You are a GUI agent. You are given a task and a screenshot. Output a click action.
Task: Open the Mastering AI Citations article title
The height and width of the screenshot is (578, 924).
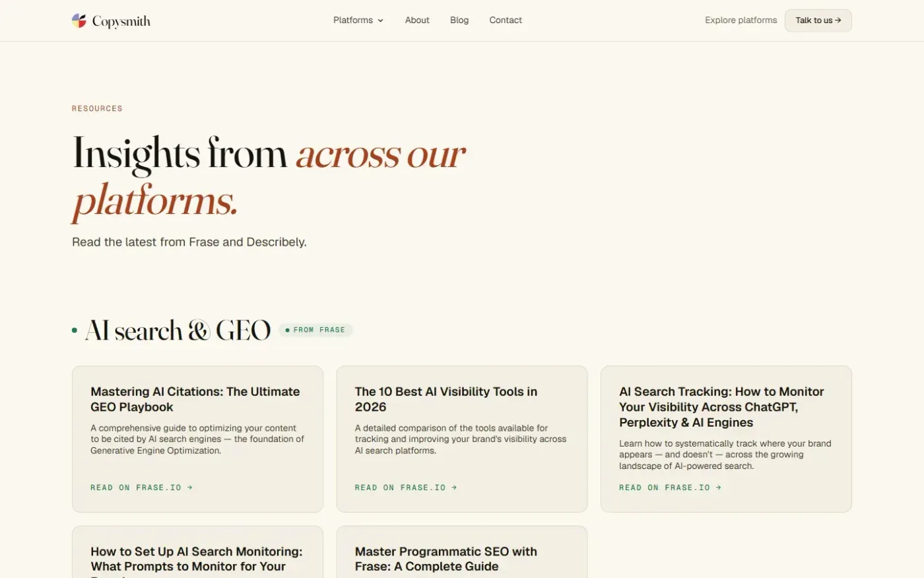click(x=195, y=399)
